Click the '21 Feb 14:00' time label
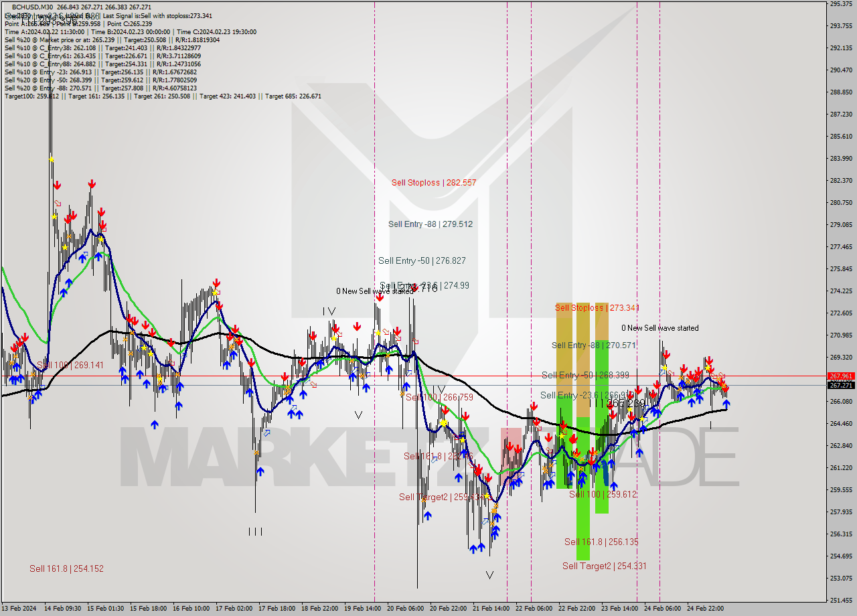This screenshot has height=616, width=857. point(491,609)
